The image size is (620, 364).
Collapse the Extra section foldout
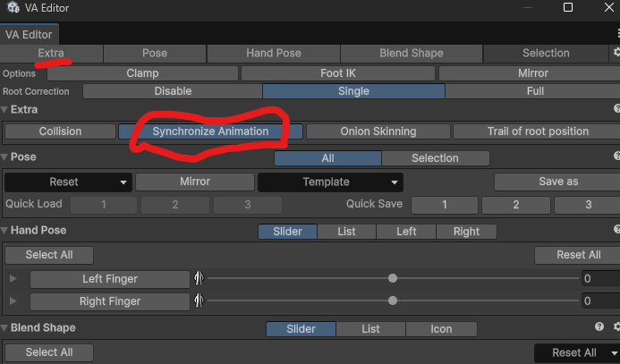(x=4, y=110)
